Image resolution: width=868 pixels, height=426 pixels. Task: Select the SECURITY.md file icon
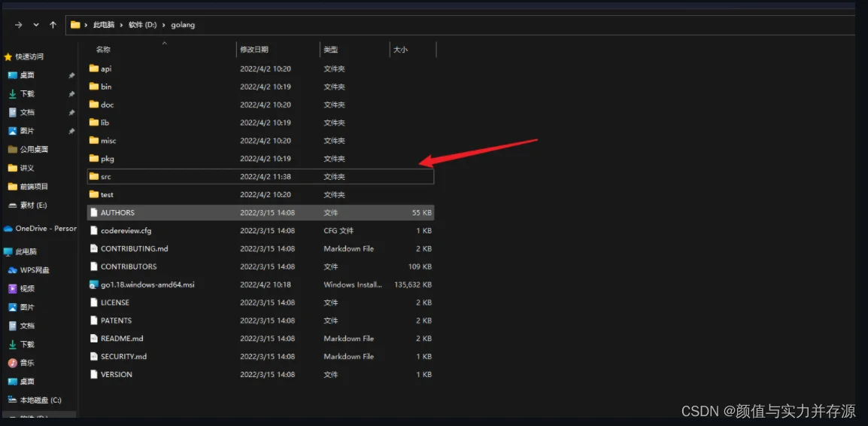pos(93,356)
